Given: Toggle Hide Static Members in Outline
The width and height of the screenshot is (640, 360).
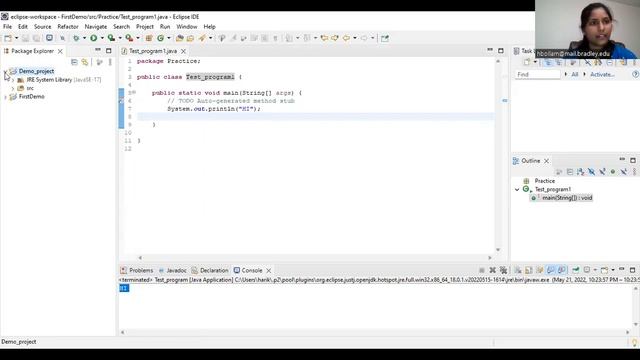Looking at the screenshot, I should (602, 172).
